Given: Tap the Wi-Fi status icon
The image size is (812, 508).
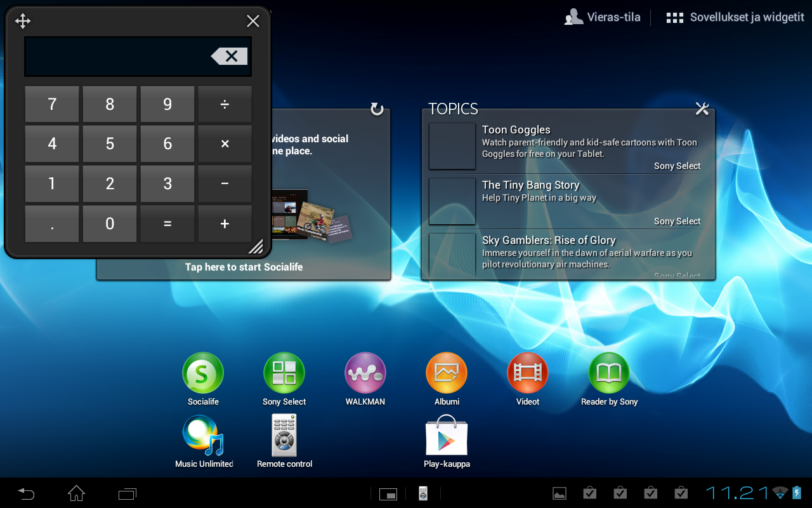Looking at the screenshot, I should (780, 493).
